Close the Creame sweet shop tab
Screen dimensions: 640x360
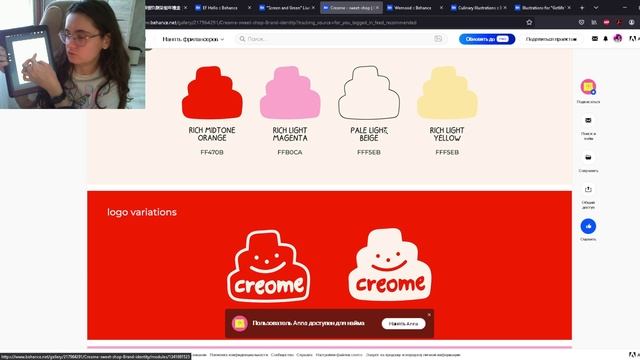pos(377,7)
